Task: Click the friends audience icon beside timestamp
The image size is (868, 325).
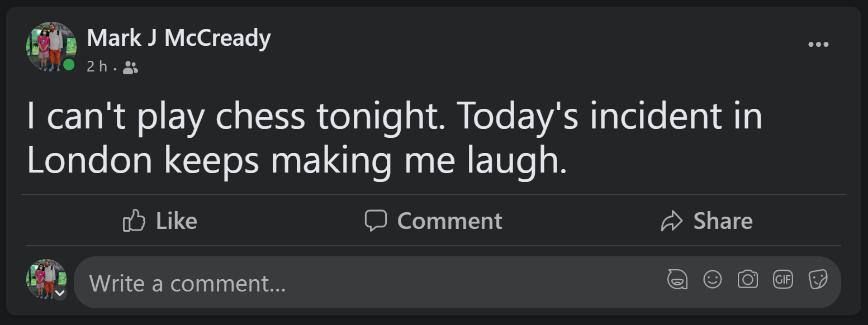Action: (130, 68)
